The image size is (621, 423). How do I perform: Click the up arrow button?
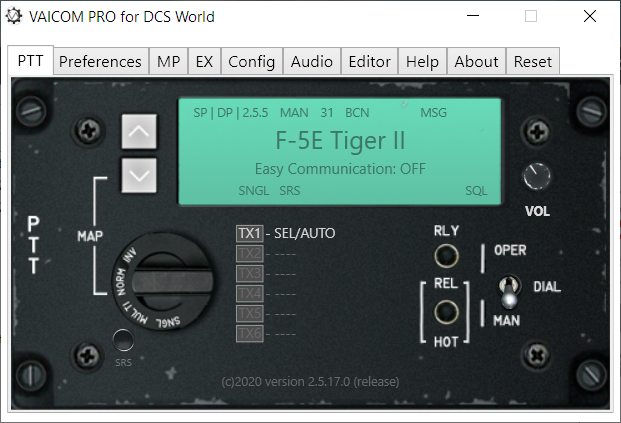coord(139,131)
